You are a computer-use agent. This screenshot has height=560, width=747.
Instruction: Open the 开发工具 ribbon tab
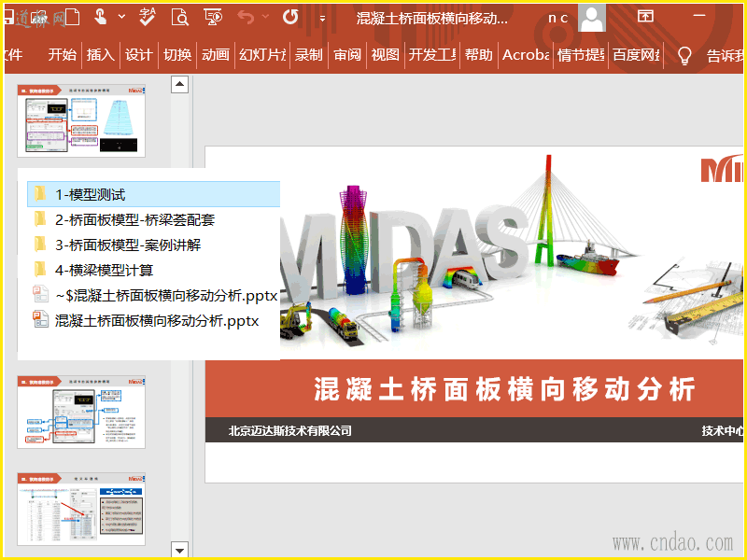[x=432, y=55]
